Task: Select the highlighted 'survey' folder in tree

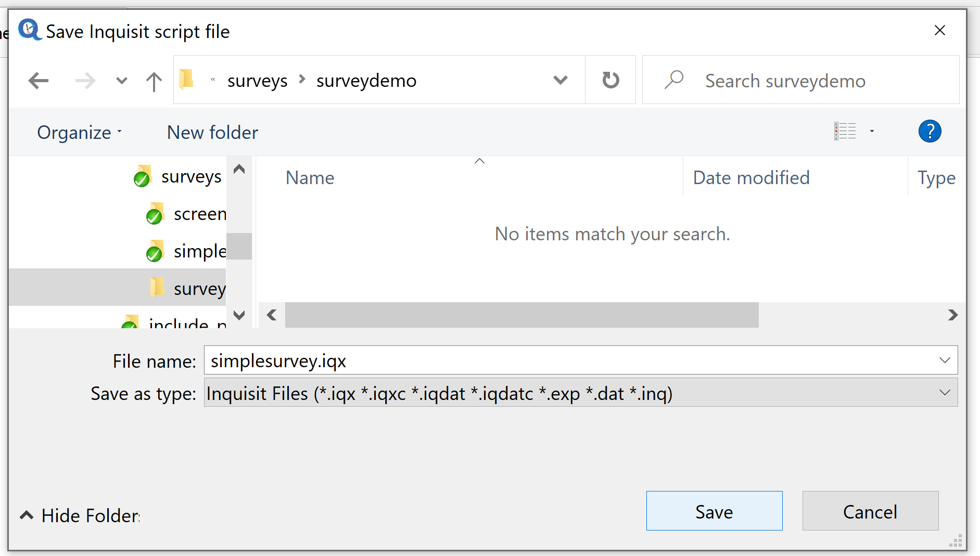Action: click(x=118, y=287)
